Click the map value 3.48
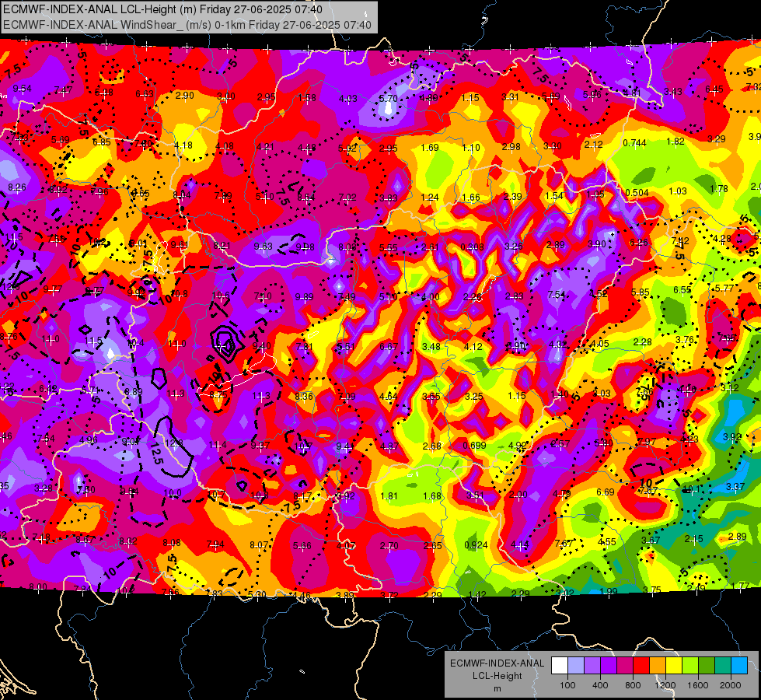The width and height of the screenshot is (761, 700). click(431, 347)
